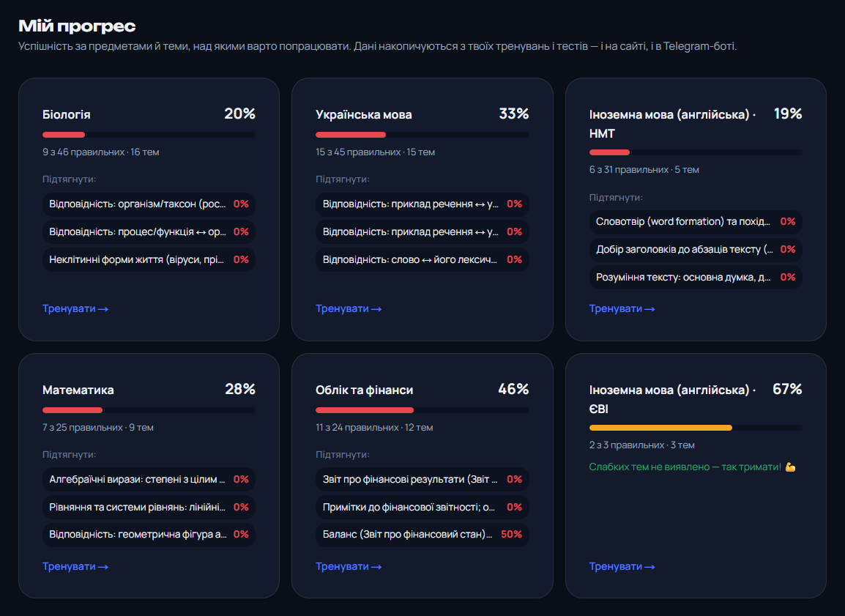The image size is (845, 616).
Task: Select topic Неклітинні форми життя
Action: [x=149, y=260]
